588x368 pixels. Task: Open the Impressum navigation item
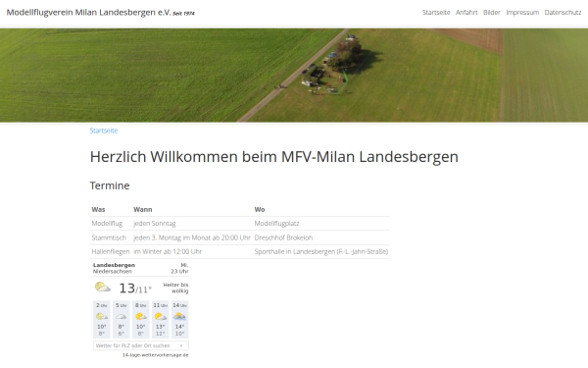[522, 13]
